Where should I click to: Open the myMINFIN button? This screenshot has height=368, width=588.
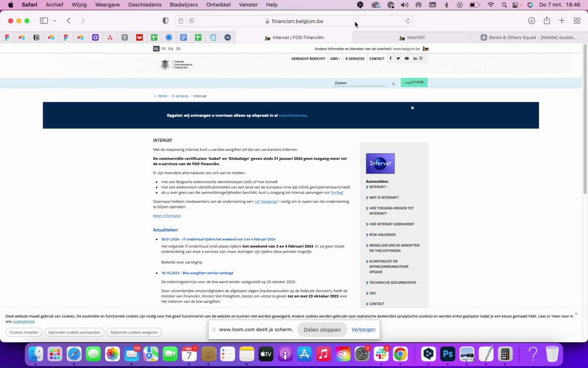414,82
